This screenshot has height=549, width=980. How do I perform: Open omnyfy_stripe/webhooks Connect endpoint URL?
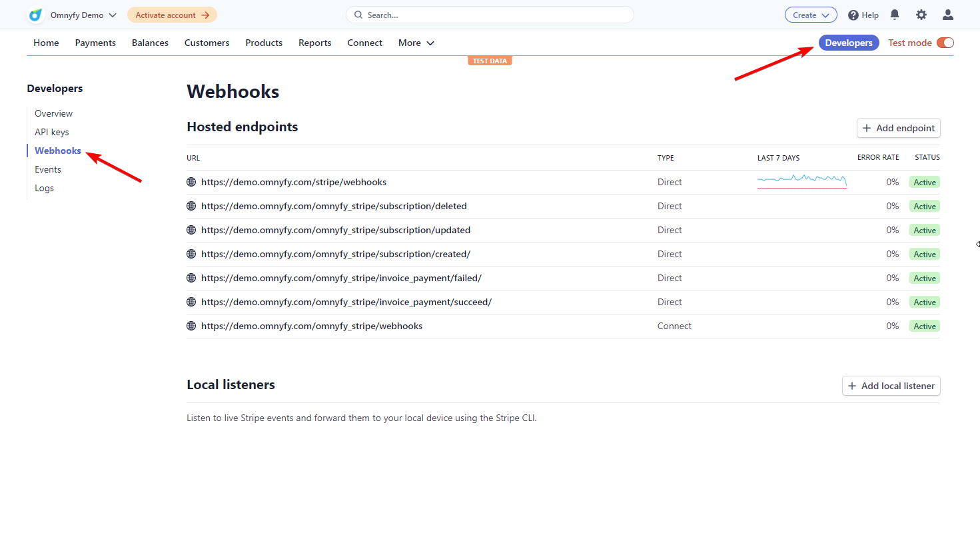pyautogui.click(x=312, y=326)
